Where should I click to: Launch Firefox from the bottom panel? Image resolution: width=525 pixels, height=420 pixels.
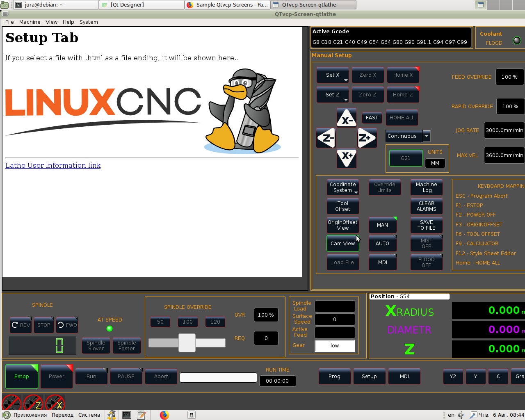pos(164,415)
